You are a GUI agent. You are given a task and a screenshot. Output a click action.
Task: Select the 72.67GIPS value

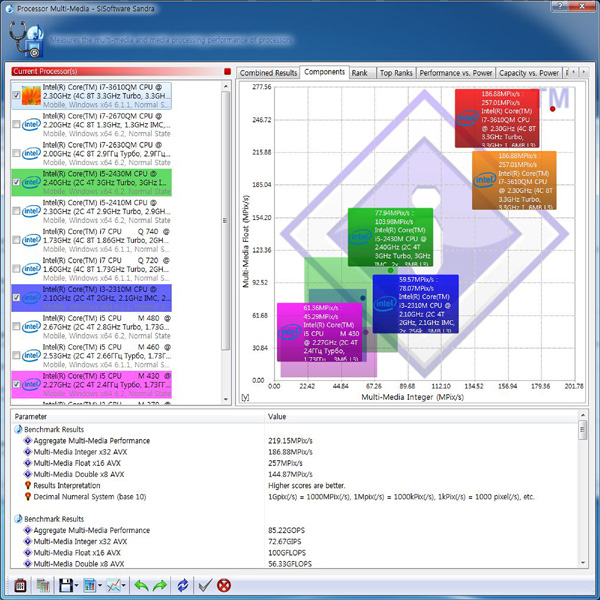pos(284,541)
